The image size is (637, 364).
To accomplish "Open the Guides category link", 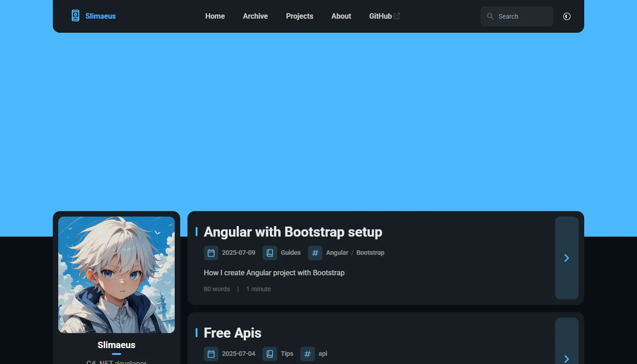I will pyautogui.click(x=291, y=253).
